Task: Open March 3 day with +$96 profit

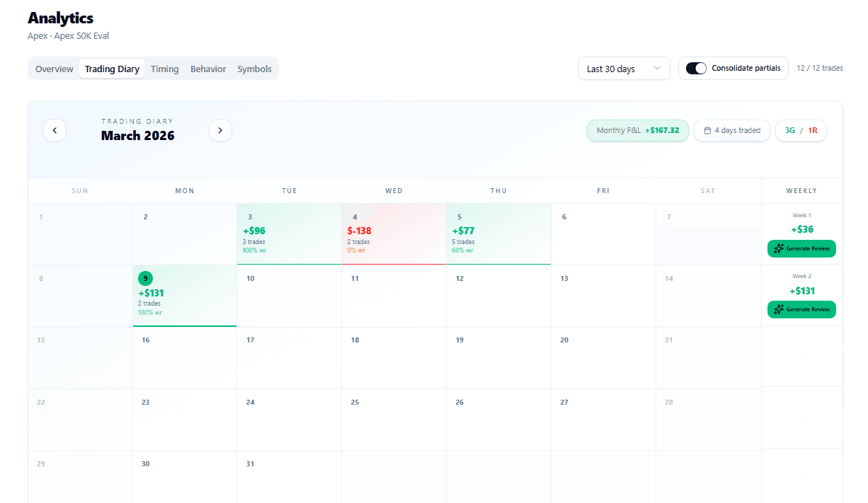Action: pyautogui.click(x=289, y=233)
